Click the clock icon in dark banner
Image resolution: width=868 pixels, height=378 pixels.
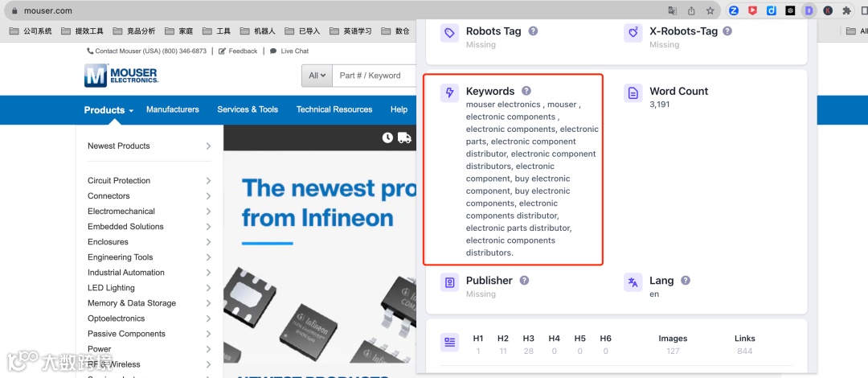(387, 138)
